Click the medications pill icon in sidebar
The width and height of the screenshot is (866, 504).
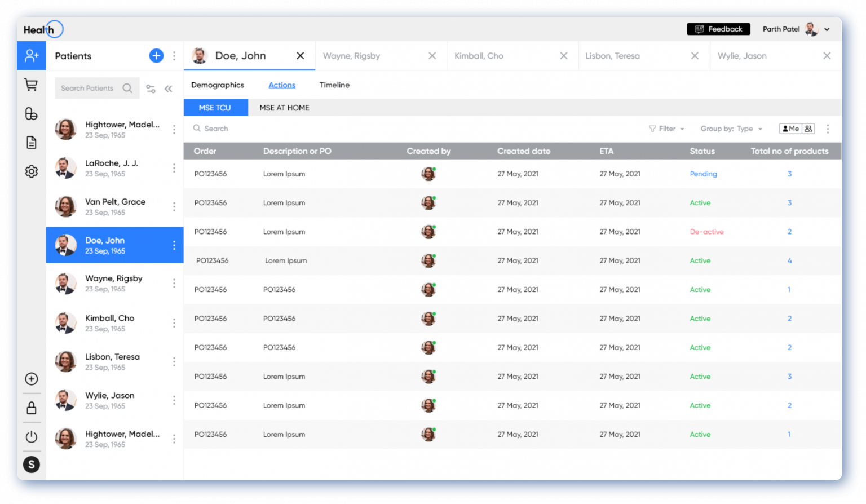pyautogui.click(x=31, y=114)
